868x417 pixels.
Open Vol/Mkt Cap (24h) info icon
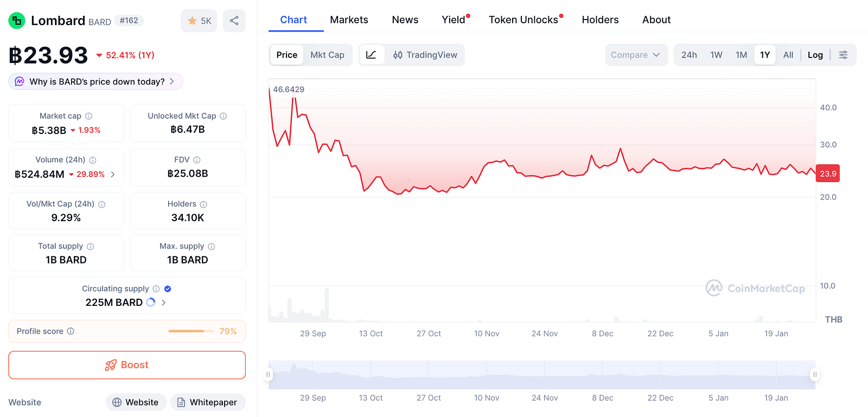[x=102, y=204]
